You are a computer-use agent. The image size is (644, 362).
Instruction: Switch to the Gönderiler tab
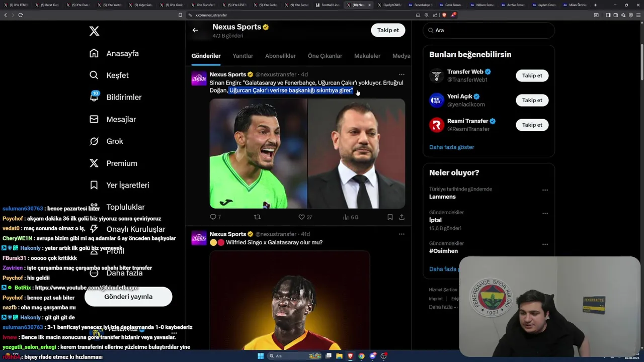[x=206, y=56]
